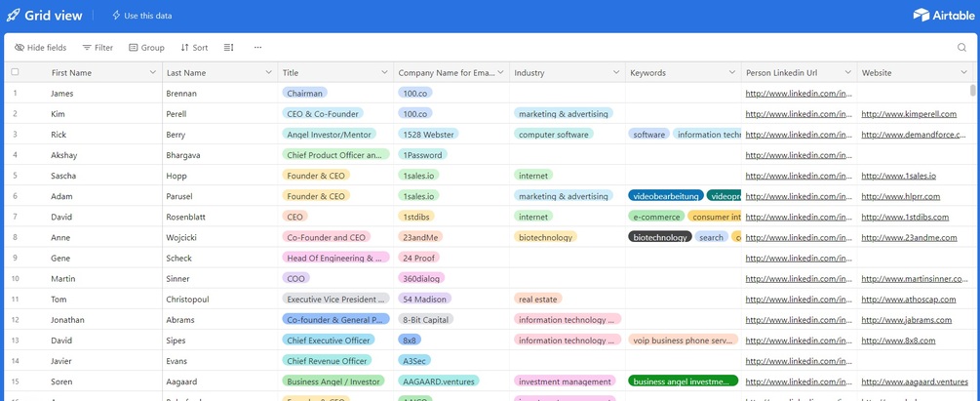The width and height of the screenshot is (980, 401).
Task: Expand First Name column dropdown
Action: (x=152, y=72)
